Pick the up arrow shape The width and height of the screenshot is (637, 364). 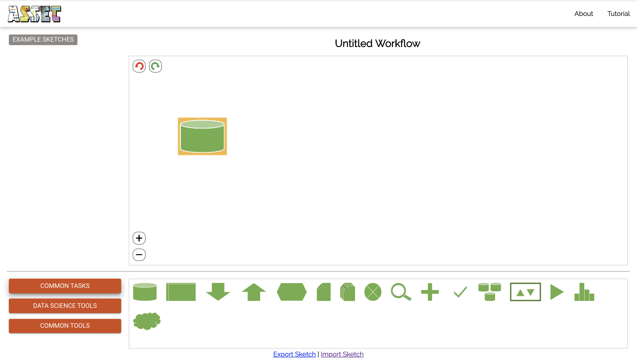coord(254,292)
